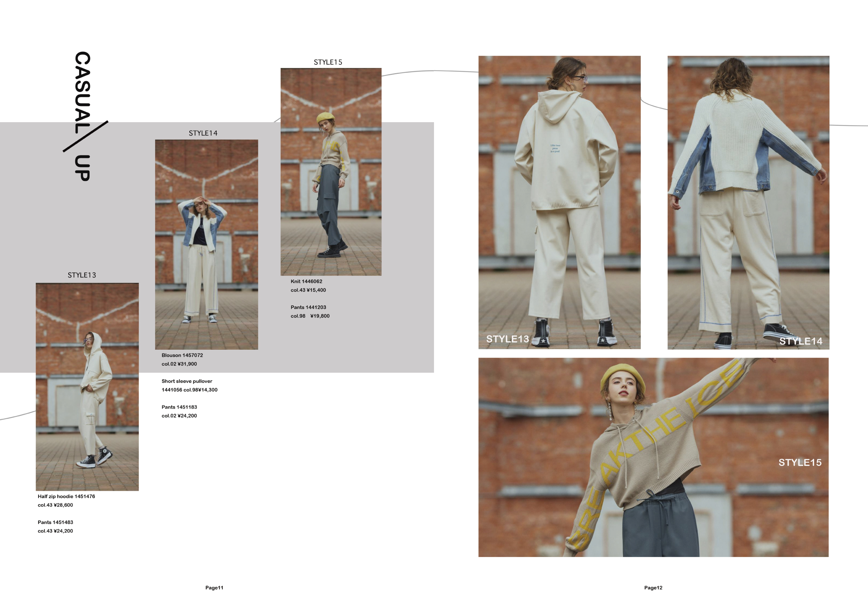Click the STYLE15 heading at the top
The height and width of the screenshot is (614, 868).
coord(328,62)
